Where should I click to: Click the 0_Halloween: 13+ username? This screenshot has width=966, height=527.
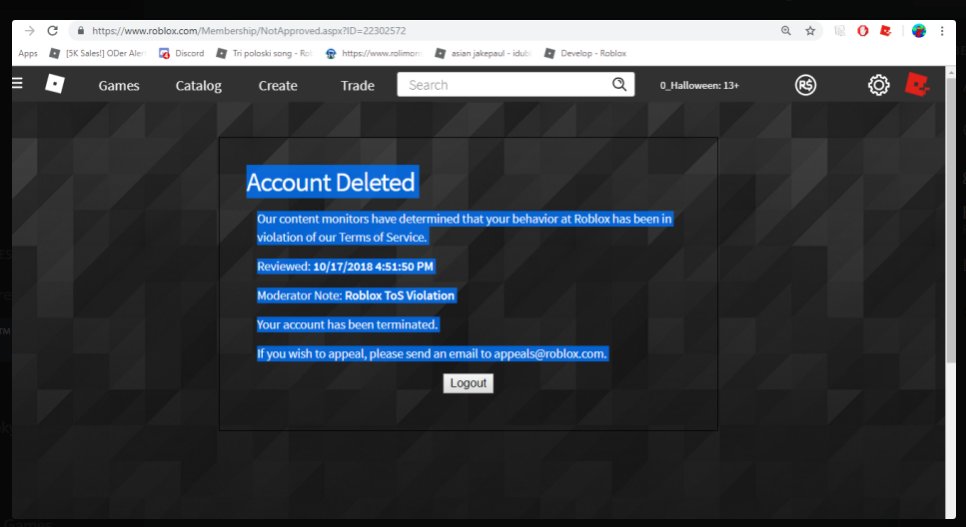click(699, 86)
